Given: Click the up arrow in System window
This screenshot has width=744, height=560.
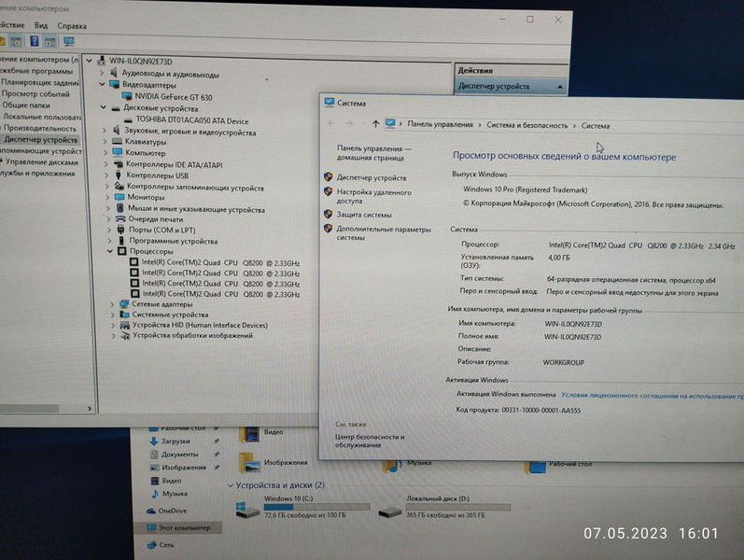Looking at the screenshot, I should (x=375, y=124).
